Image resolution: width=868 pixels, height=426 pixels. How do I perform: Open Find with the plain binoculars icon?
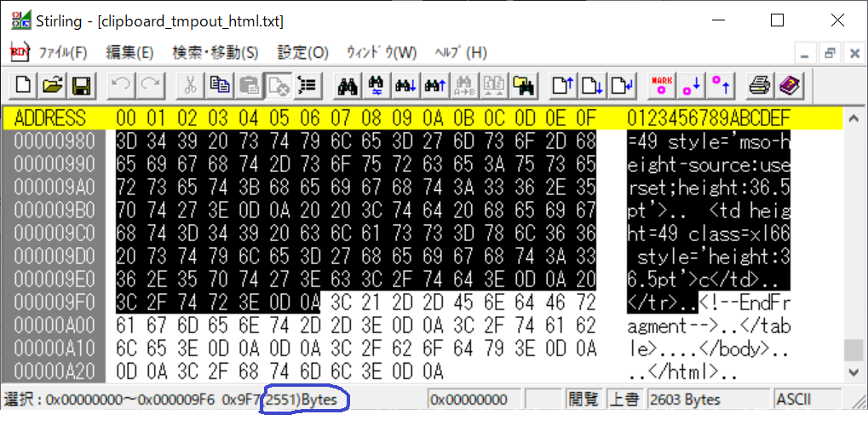[347, 85]
